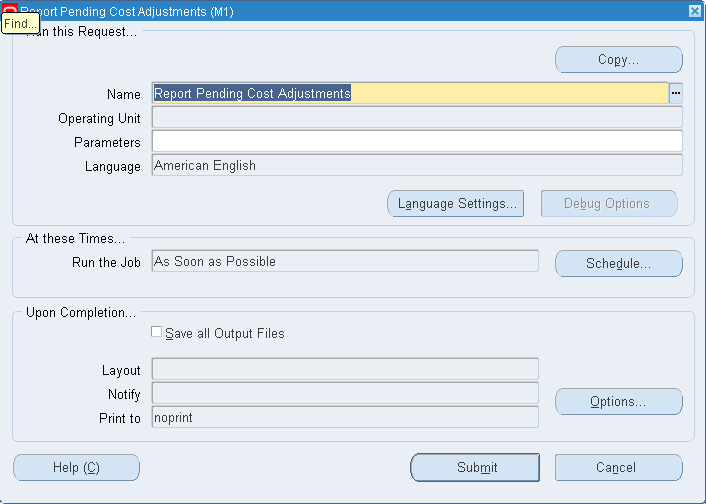Click into the Parameters field
The width and height of the screenshot is (706, 504).
417,141
